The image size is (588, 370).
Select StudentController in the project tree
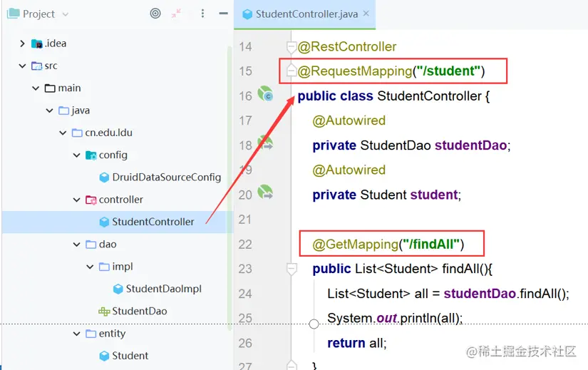153,222
